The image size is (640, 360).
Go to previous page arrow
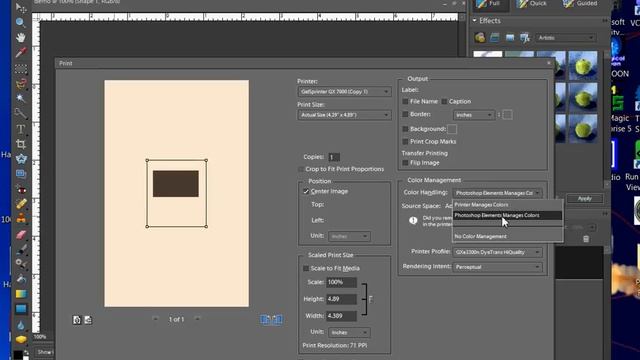pos(155,319)
